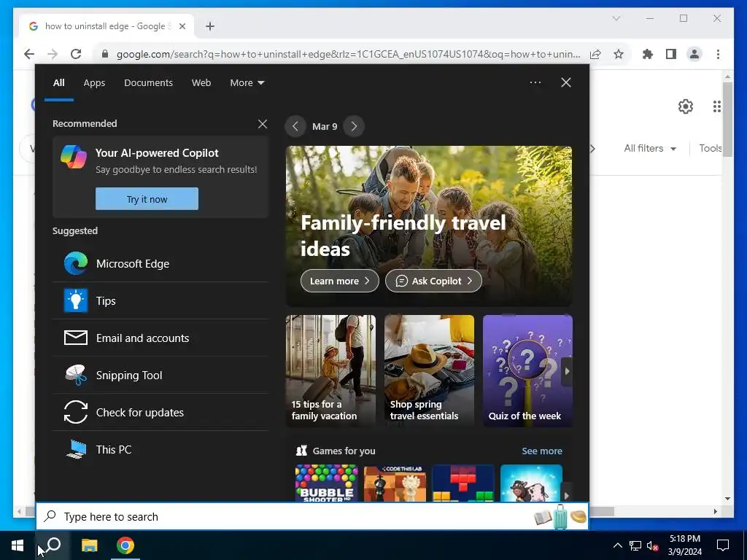Open Chrome tab search chevron
Viewport: 747px width, 560px height.
click(x=616, y=18)
